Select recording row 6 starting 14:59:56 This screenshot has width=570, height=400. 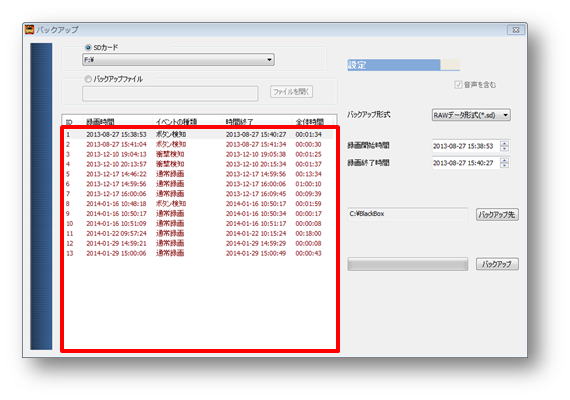(x=198, y=184)
